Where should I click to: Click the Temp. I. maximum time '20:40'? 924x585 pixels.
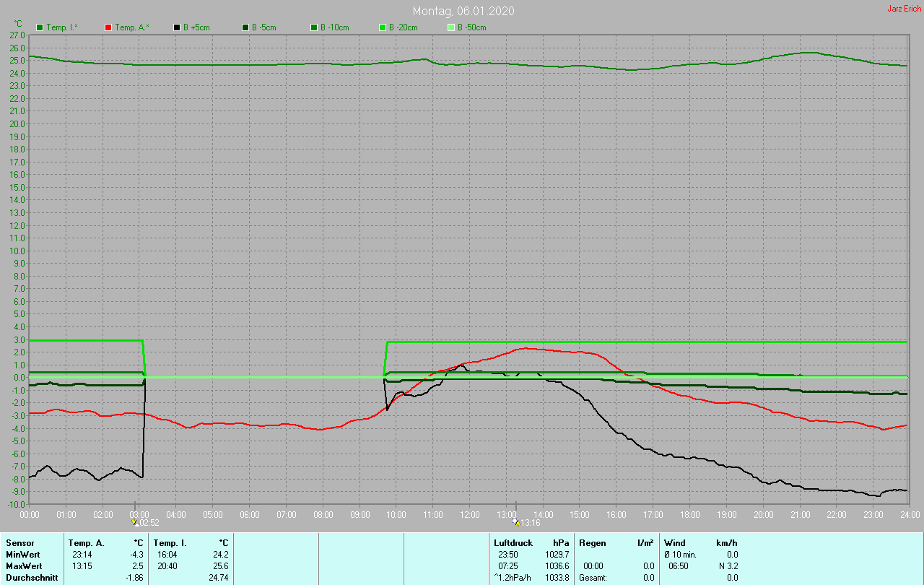tap(167, 565)
